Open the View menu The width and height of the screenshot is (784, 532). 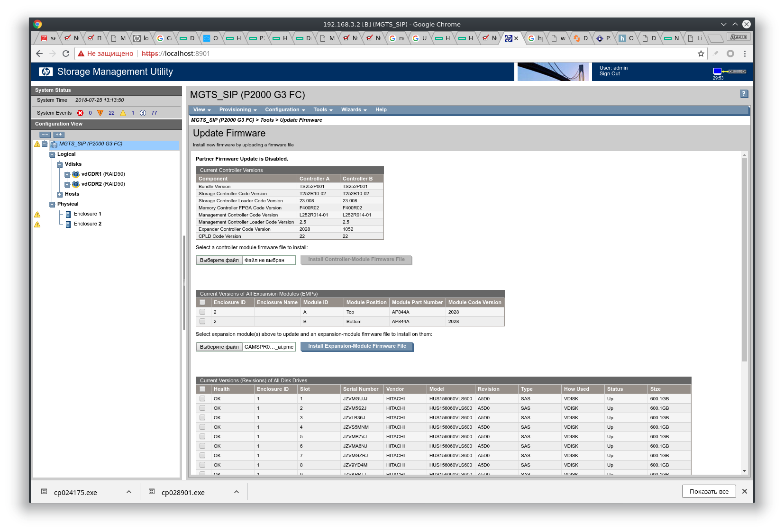point(202,110)
